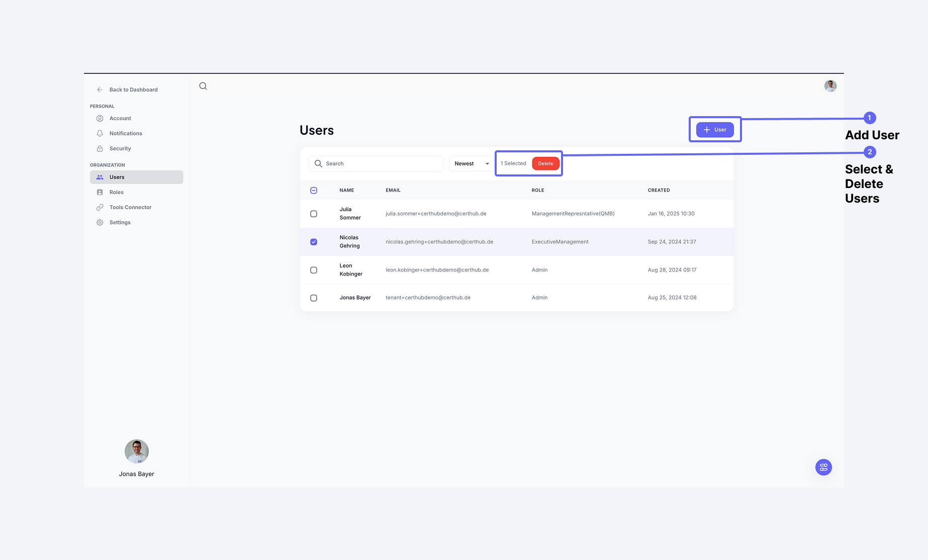
Task: Open the Account settings icon
Action: click(100, 118)
